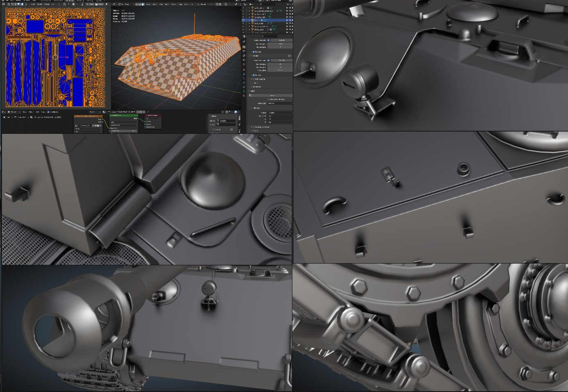Open the Bake Type Normal dropdown
This screenshot has height=392, width=568.
[281, 103]
